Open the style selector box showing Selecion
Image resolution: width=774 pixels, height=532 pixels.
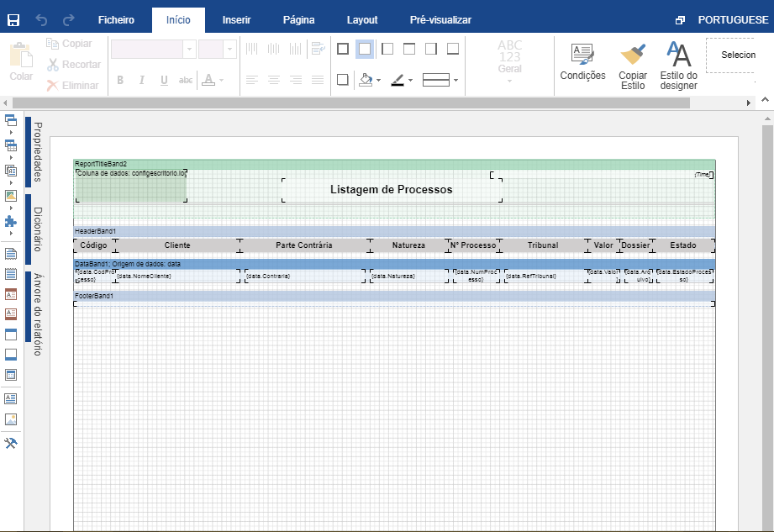click(730, 55)
